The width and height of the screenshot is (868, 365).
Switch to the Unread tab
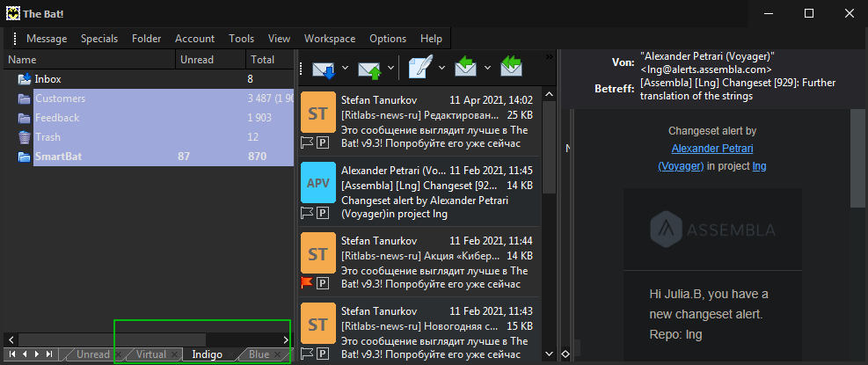(x=92, y=354)
